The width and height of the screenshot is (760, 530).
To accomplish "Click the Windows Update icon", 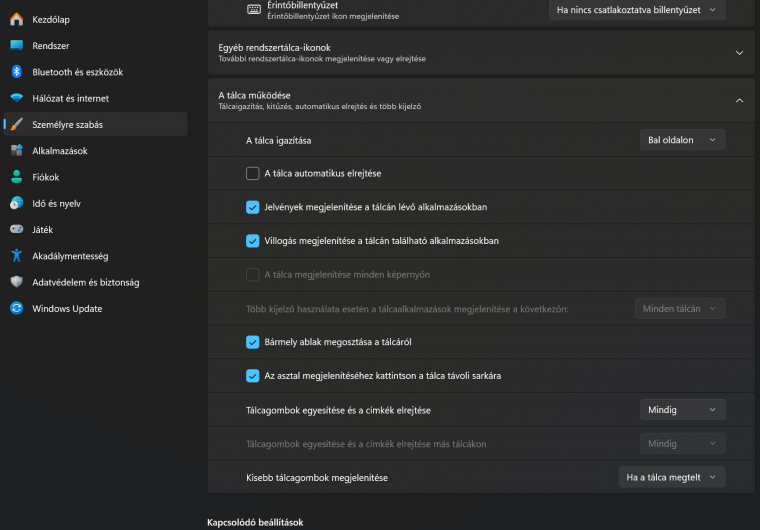I will (16, 309).
